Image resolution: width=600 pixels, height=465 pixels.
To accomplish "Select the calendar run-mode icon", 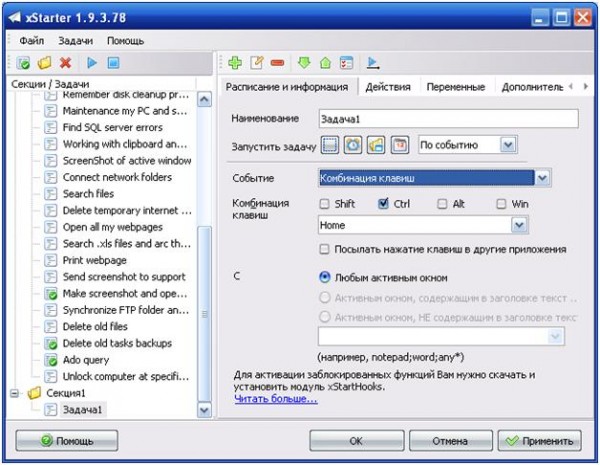I will 400,145.
